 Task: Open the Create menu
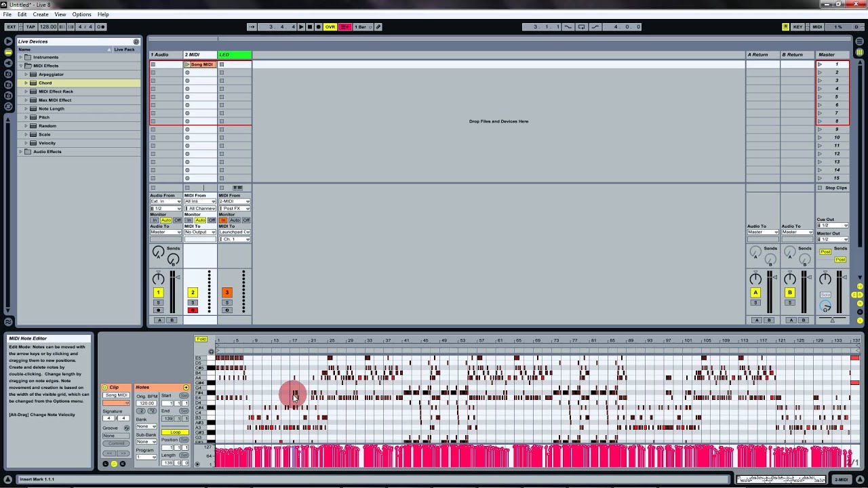pyautogui.click(x=41, y=14)
